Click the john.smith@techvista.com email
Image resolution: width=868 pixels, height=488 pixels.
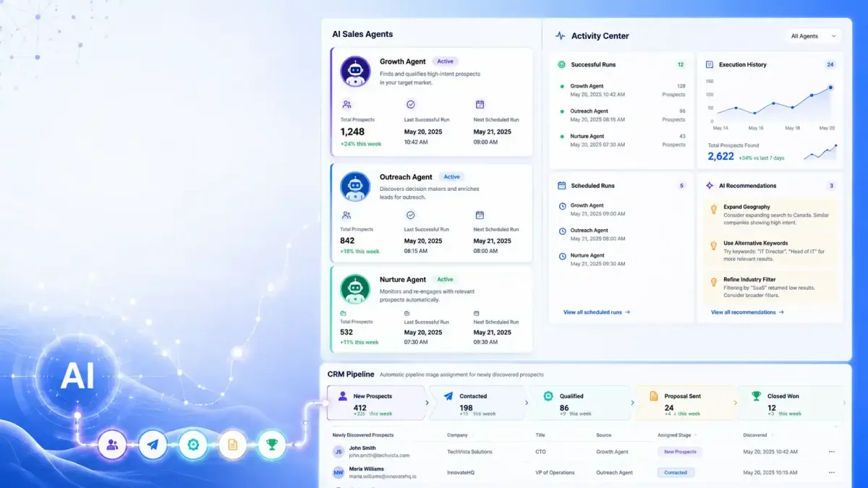pyautogui.click(x=379, y=455)
